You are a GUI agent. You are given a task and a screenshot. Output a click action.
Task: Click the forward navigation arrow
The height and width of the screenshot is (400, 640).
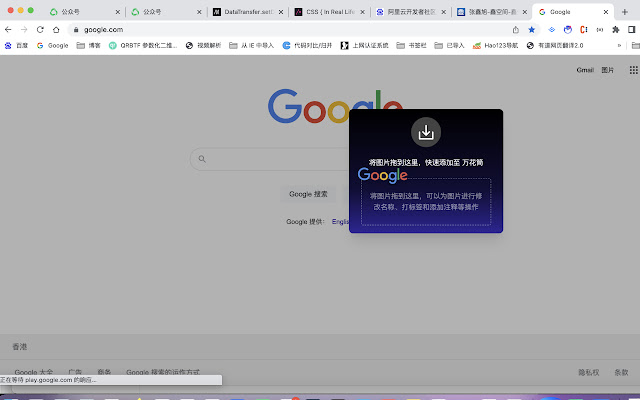click(24, 30)
